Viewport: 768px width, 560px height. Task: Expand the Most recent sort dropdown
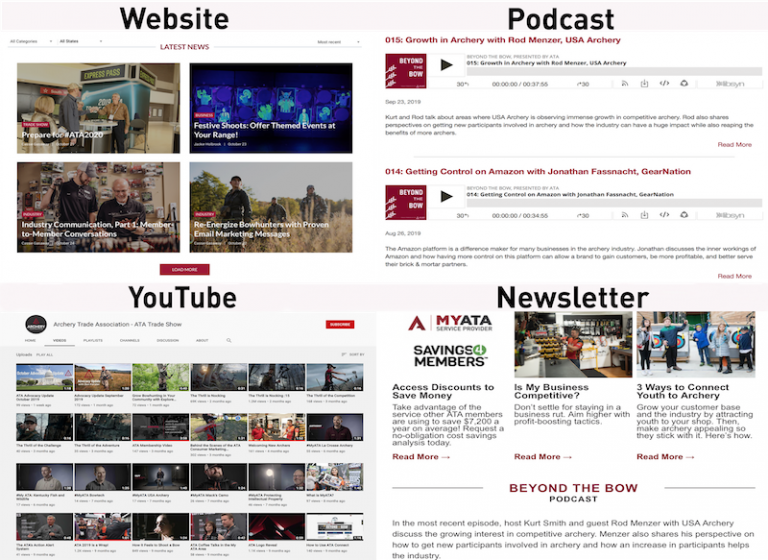pos(334,42)
